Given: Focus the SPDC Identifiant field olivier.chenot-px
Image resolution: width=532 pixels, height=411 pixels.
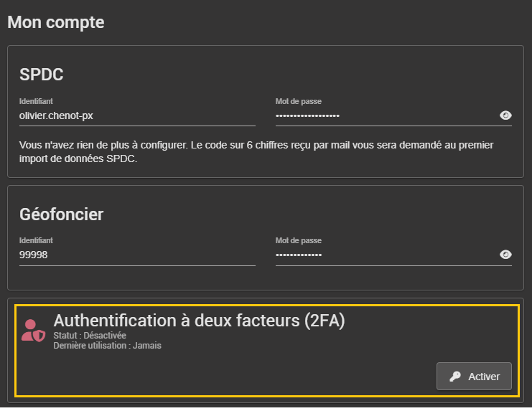Looking at the screenshot, I should point(136,115).
